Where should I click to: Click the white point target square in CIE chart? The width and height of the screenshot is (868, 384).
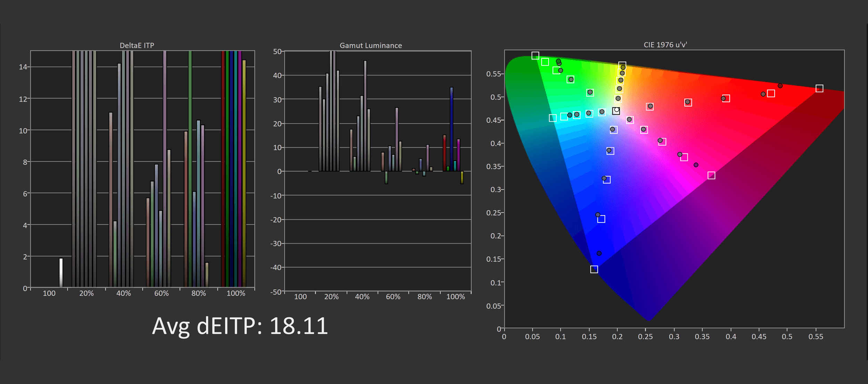[x=616, y=111]
